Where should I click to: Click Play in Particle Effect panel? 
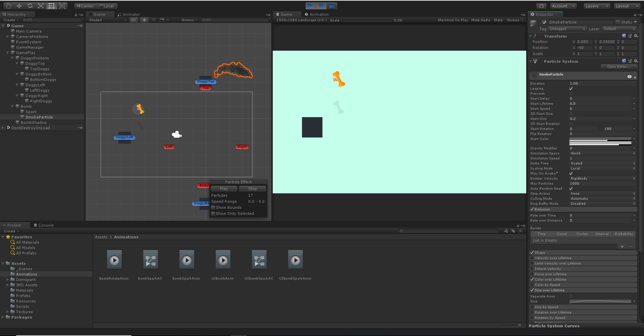point(224,189)
